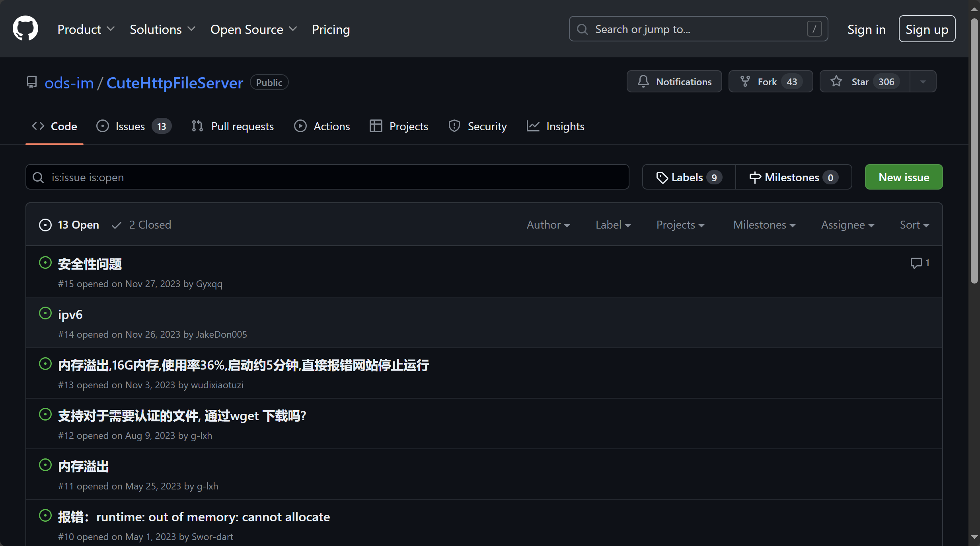Open the Pull requests tab

coord(232,126)
